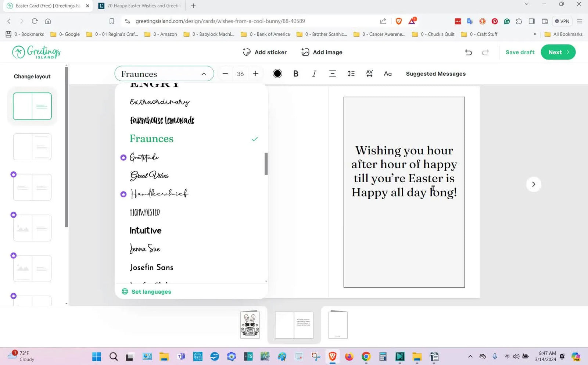
Task: Open the text color picker
Action: tap(277, 74)
